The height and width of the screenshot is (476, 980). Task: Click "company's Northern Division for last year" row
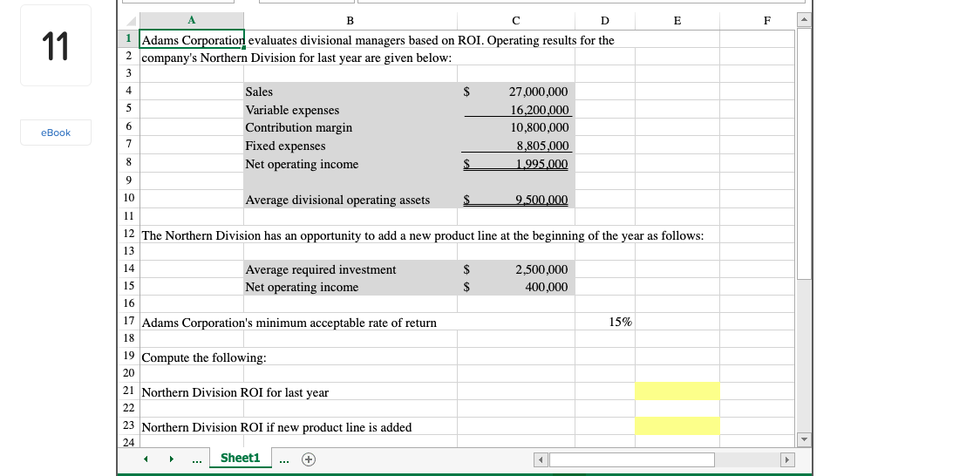(296, 58)
